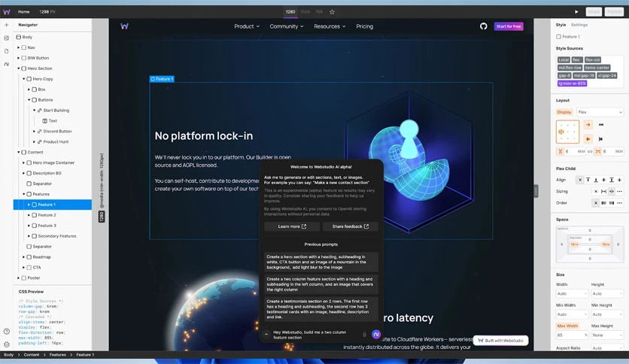629x364 pixels.
Task: Click the link icon between gap fields
Action: point(590,151)
